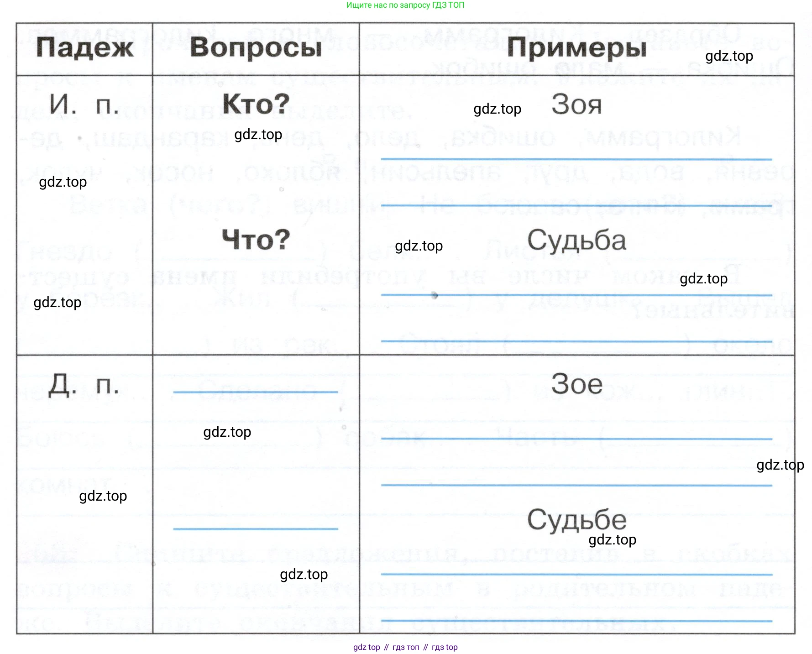Click the header text 'Вопросы'
The image size is (812, 654).
(256, 47)
